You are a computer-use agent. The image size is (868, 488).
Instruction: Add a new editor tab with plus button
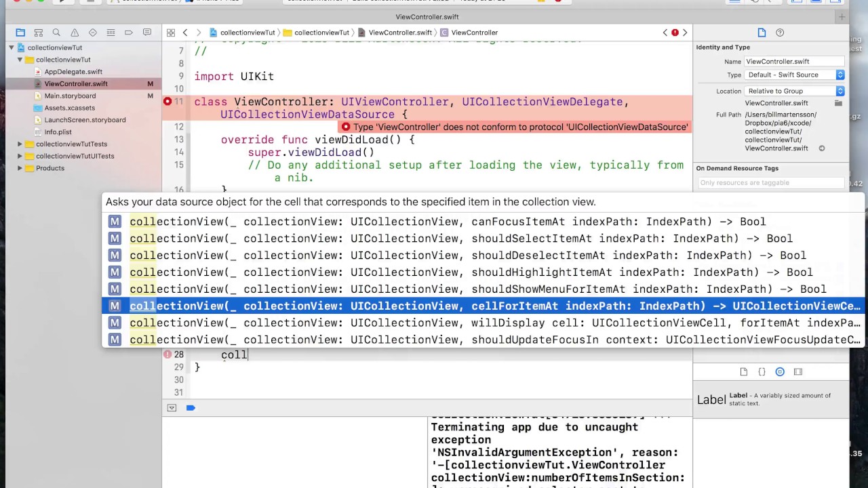[842, 17]
